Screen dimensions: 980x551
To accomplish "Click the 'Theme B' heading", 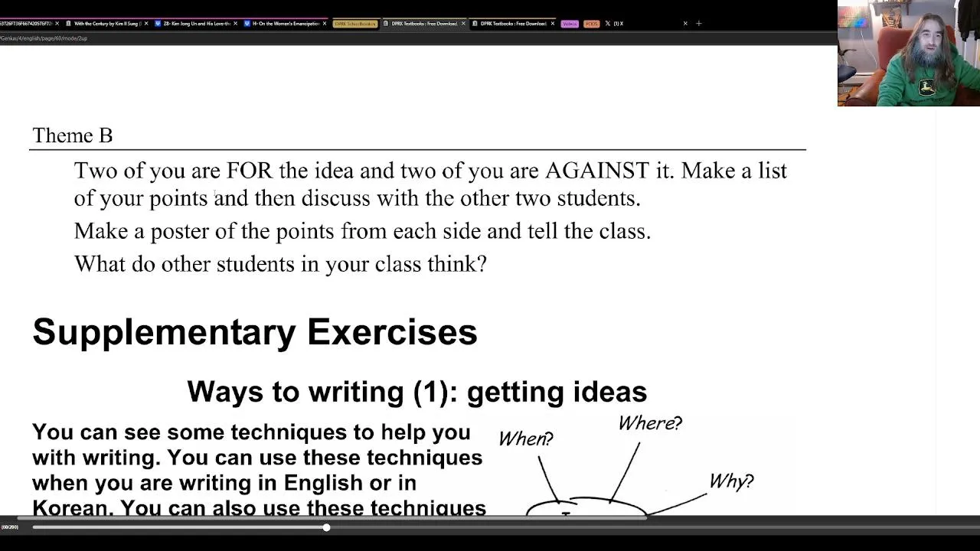I will (73, 136).
